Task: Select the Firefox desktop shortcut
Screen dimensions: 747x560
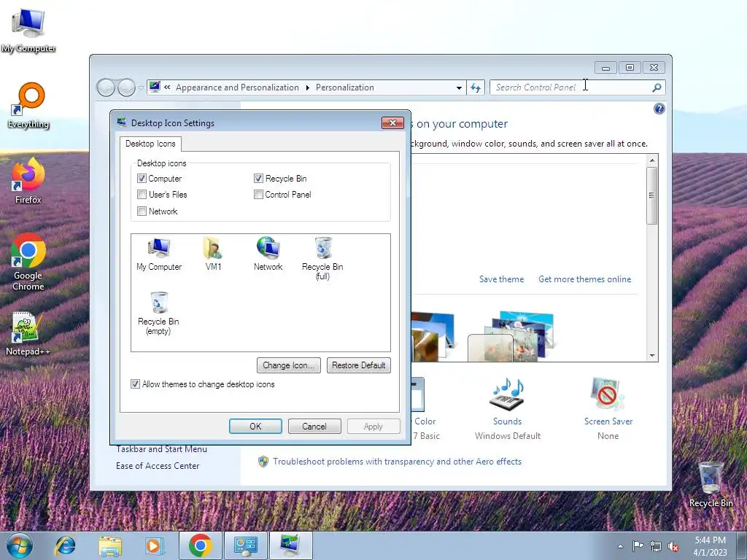Action: click(x=28, y=181)
